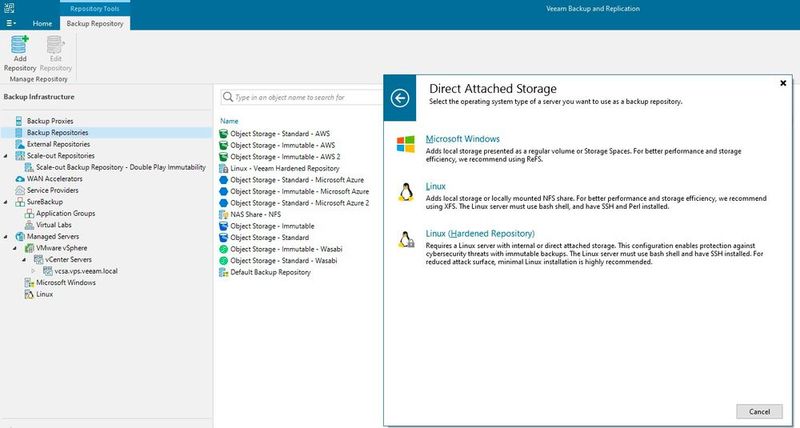The height and width of the screenshot is (428, 800).
Task: Select Linux under Managed Servers
Action: tap(44, 294)
